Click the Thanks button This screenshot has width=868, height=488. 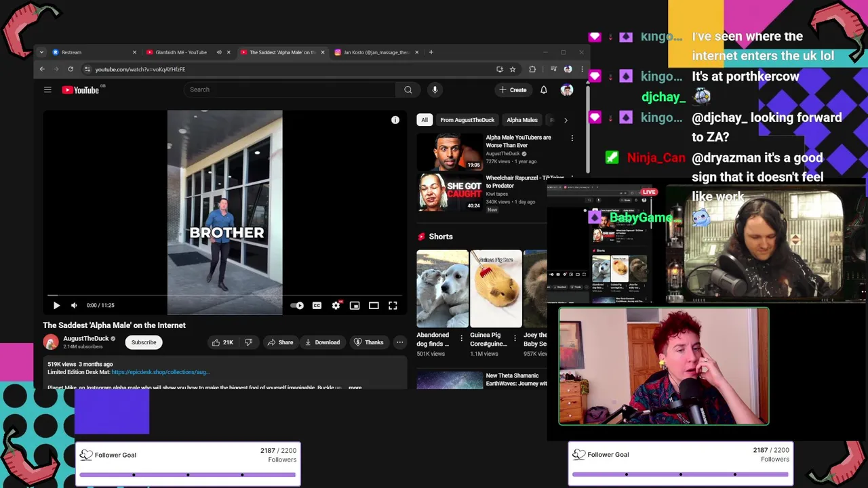coord(369,342)
